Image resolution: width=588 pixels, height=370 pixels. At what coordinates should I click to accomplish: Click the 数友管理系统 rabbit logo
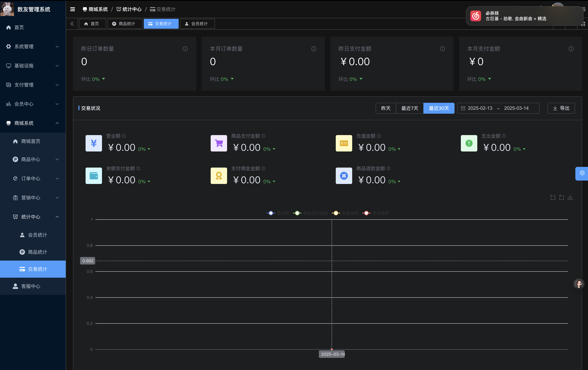point(7,9)
